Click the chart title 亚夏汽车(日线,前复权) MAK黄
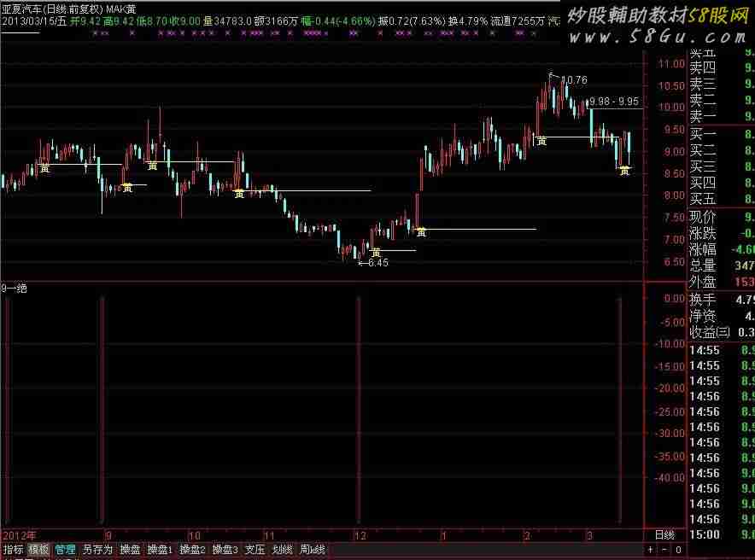 coord(69,9)
